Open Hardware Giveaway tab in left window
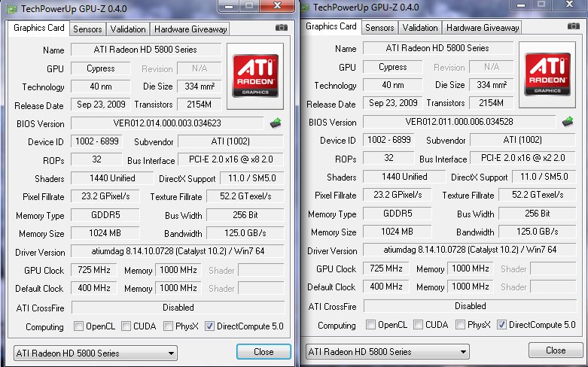The height and width of the screenshot is (367, 588). 190,29
